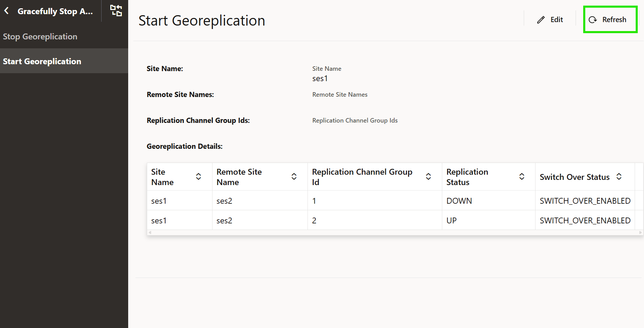Viewport: 644px width, 328px height.
Task: Click the Refresh button label
Action: (614, 20)
